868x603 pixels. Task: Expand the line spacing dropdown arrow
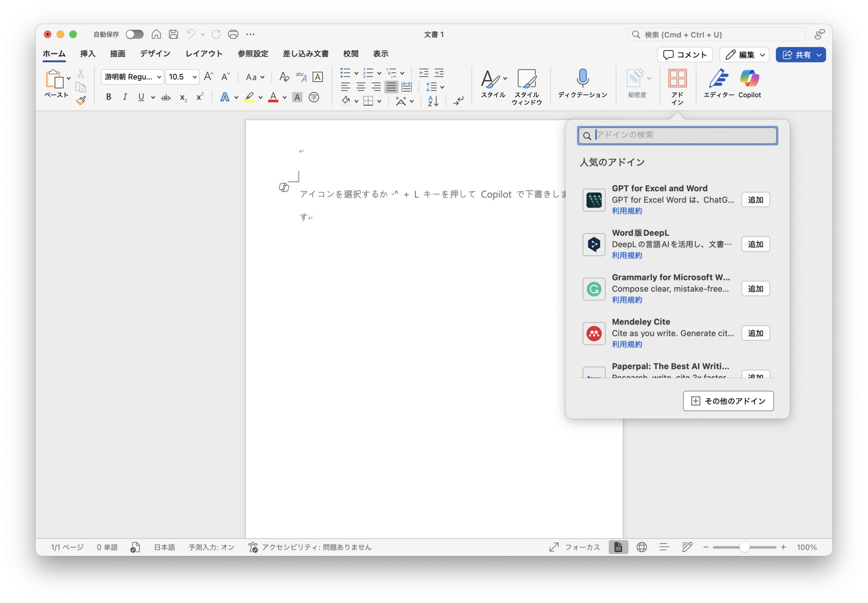442,87
